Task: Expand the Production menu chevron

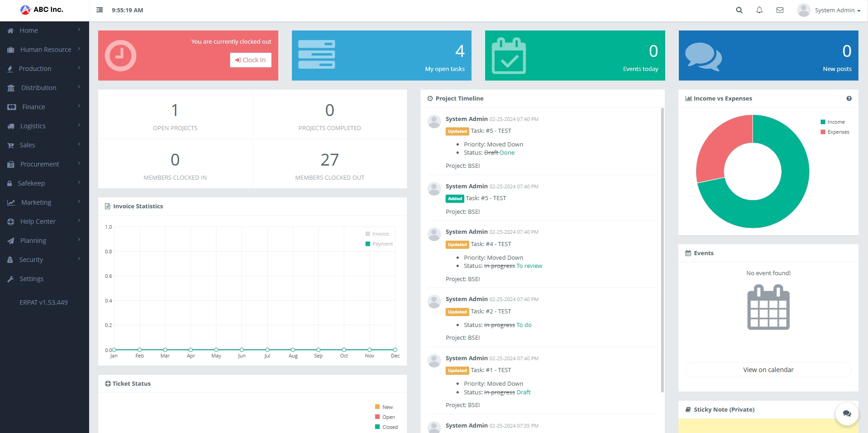Action: pyautogui.click(x=79, y=68)
